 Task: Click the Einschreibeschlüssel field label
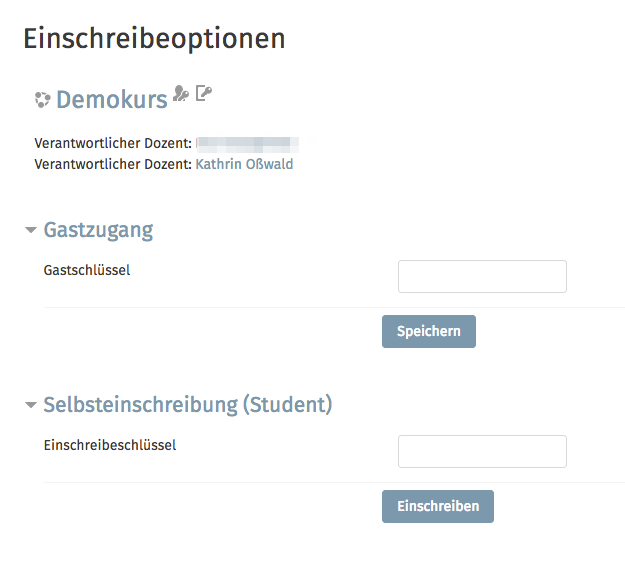[x=110, y=445]
